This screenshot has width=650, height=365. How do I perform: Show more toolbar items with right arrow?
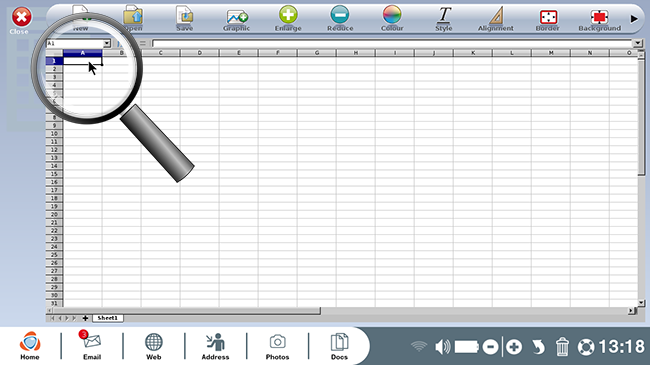(634, 19)
